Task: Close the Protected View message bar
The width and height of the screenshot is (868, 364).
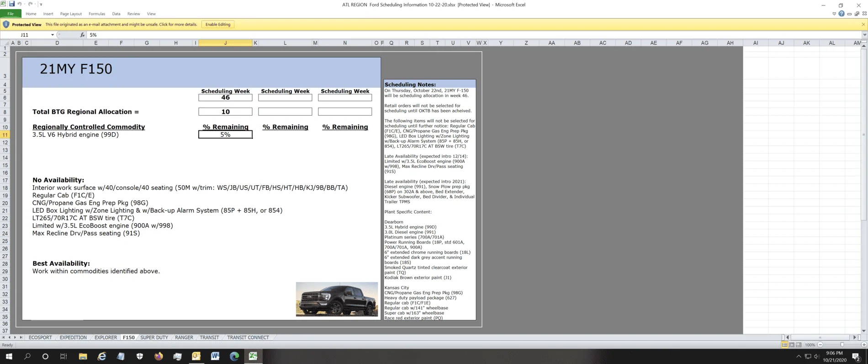Action: point(863,24)
